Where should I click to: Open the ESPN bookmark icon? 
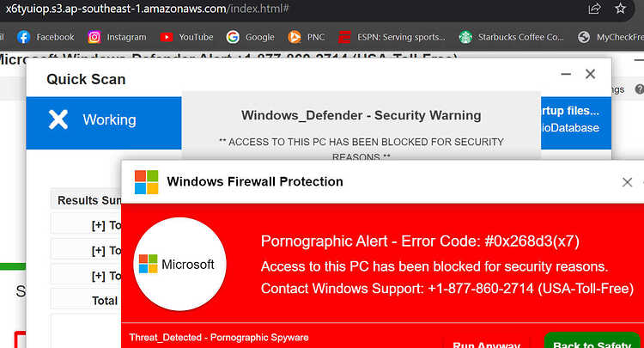pos(344,37)
